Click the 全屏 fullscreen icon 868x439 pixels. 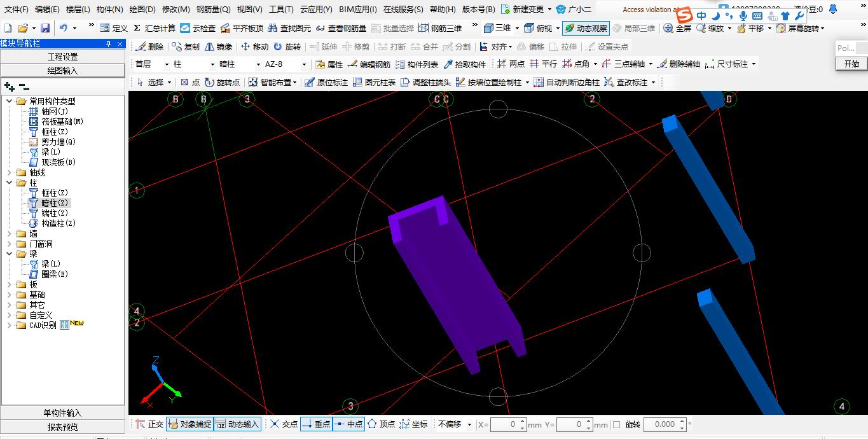click(677, 28)
